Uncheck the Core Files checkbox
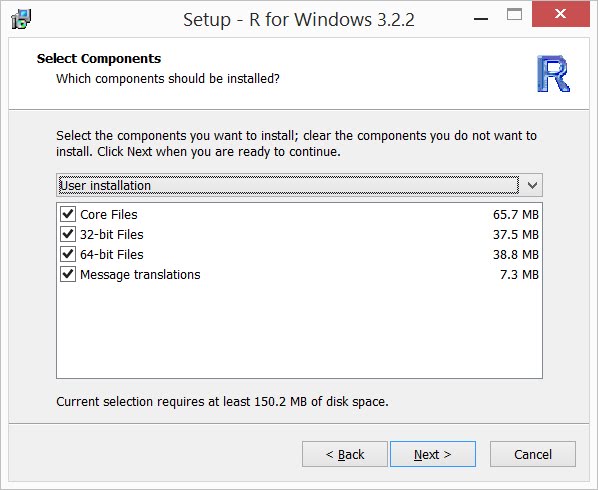The width and height of the screenshot is (598, 490). pyautogui.click(x=68, y=214)
